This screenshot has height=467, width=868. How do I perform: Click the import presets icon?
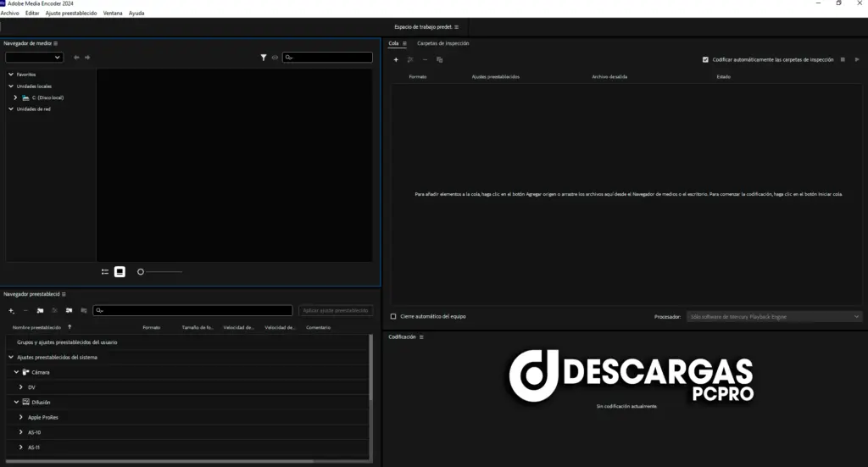click(x=69, y=311)
